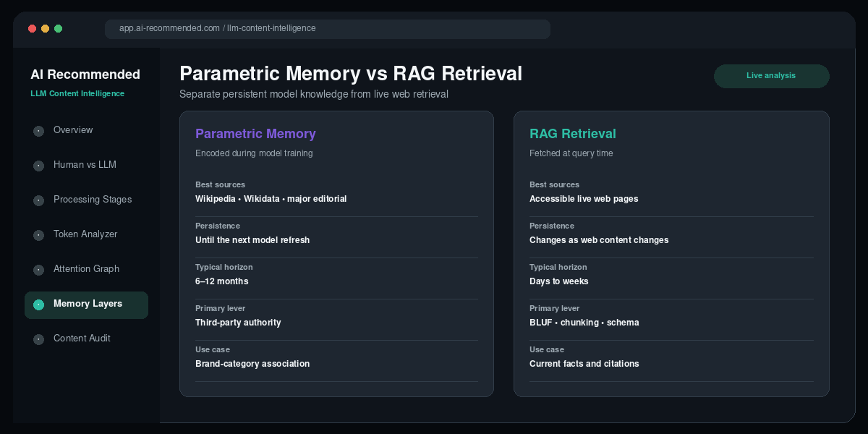868x434 pixels.
Task: Click 'BLUF • chunking • schema' value
Action: coord(584,323)
